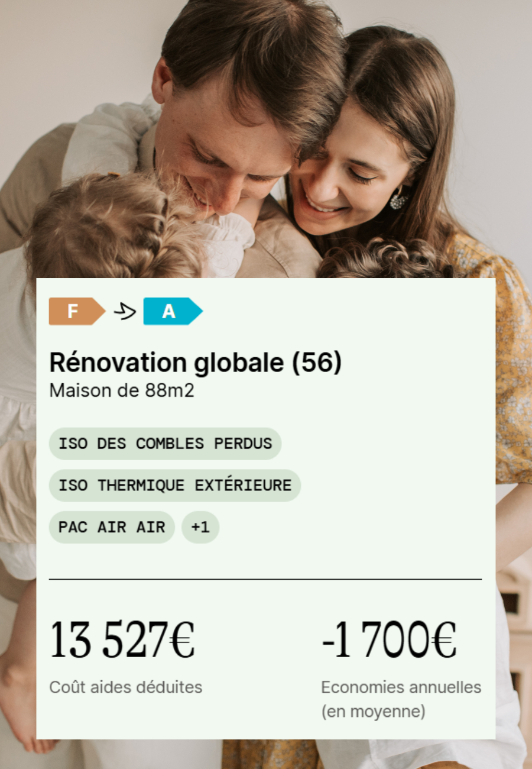Click the Coût aides déduites label
The width and height of the screenshot is (532, 769).
click(126, 687)
